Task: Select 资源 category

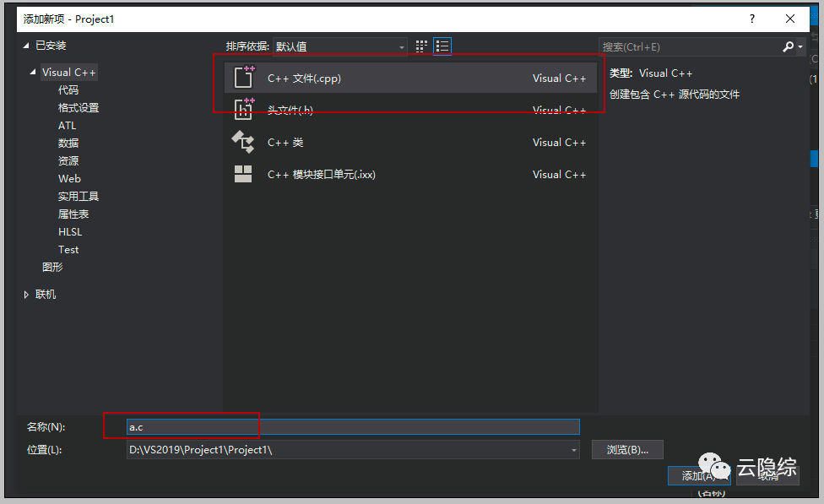Action: 68,160
